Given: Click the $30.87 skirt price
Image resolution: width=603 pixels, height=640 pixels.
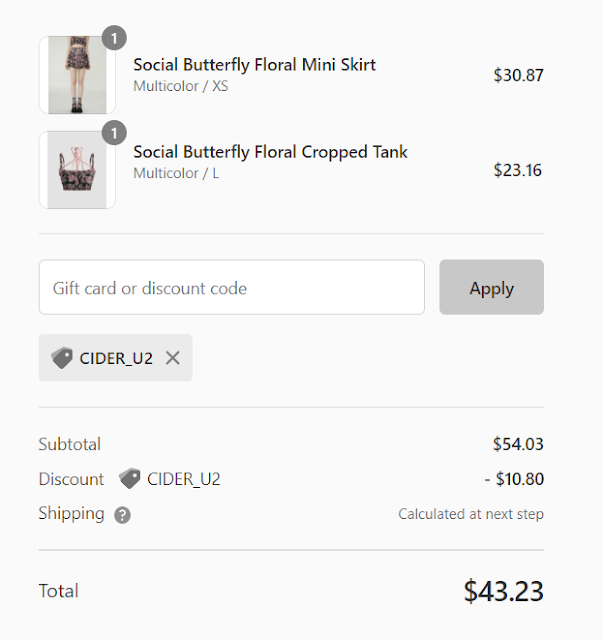Looking at the screenshot, I should pyautogui.click(x=518, y=75).
